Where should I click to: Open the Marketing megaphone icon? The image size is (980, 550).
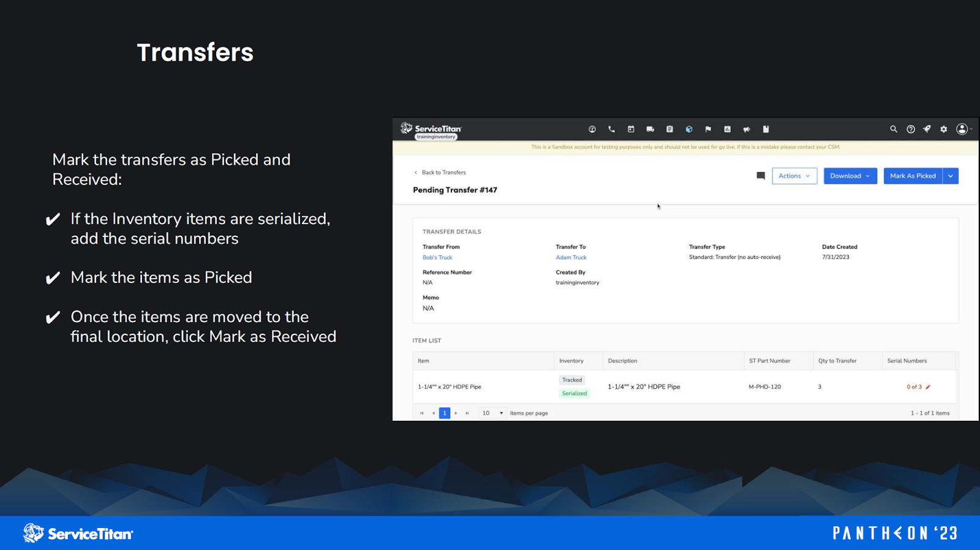pos(747,129)
